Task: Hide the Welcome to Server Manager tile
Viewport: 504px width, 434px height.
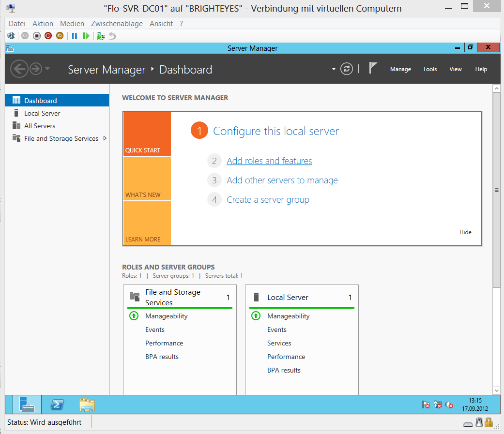Action: [x=465, y=232]
